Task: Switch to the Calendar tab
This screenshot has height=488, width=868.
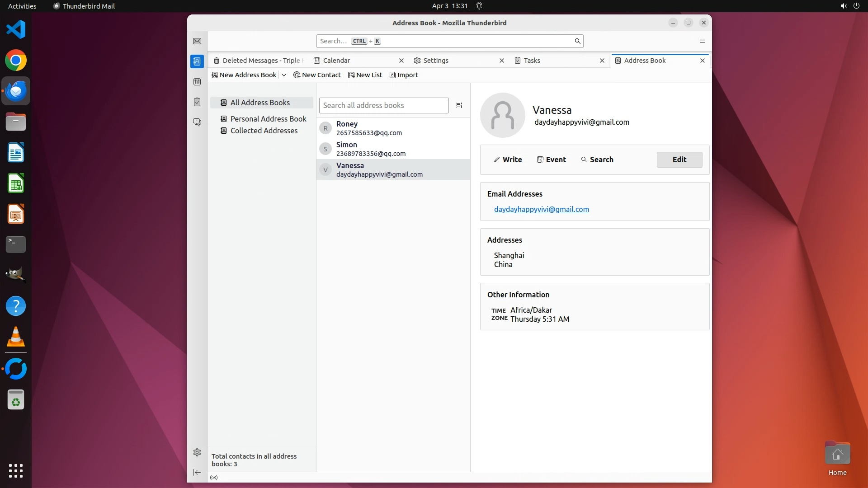Action: pos(336,61)
